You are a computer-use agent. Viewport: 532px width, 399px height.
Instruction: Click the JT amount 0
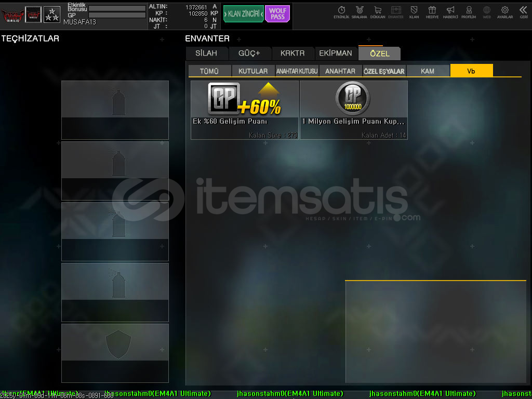tap(206, 26)
